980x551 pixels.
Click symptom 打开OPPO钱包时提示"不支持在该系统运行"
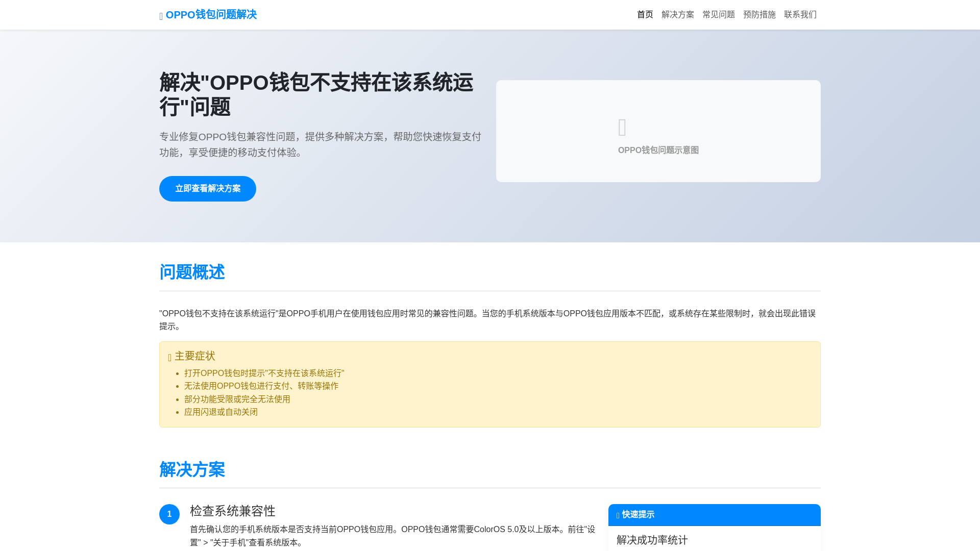[264, 373]
